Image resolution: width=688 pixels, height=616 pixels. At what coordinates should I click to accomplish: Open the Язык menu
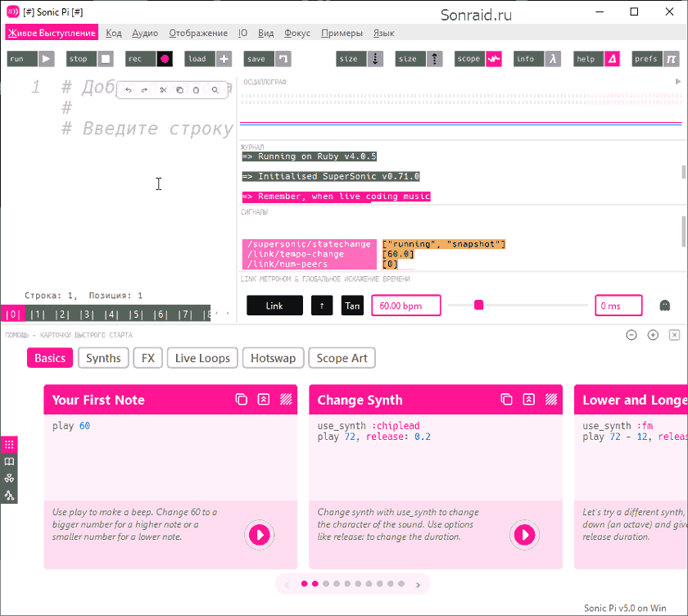point(383,33)
